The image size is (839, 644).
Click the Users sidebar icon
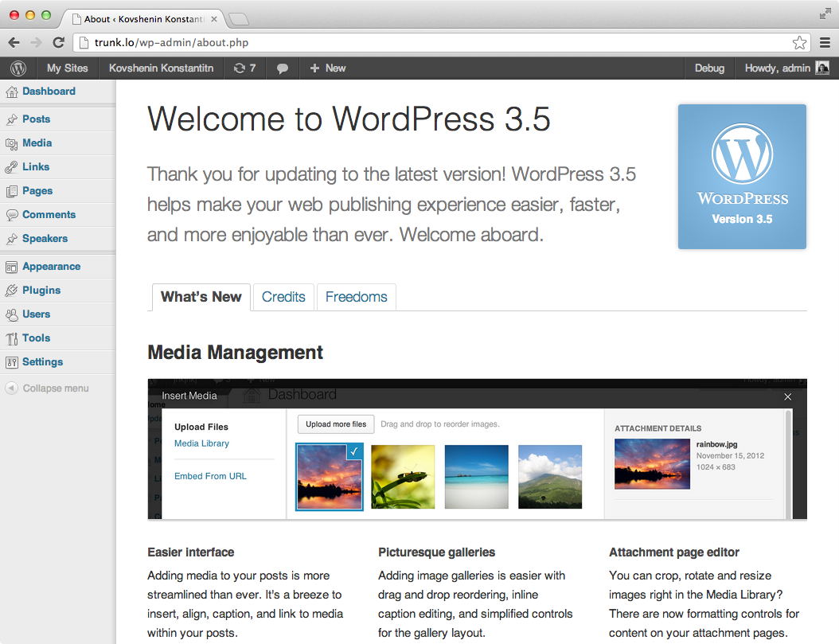pos(12,314)
